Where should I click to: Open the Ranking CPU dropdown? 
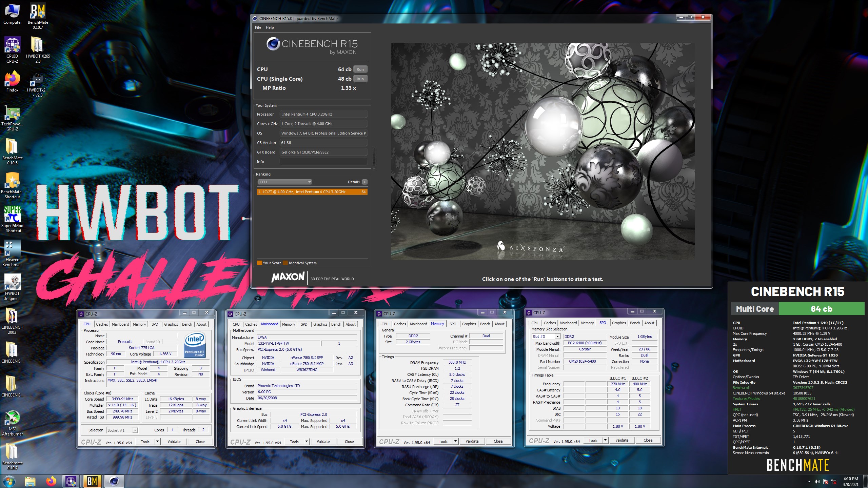[x=284, y=182]
